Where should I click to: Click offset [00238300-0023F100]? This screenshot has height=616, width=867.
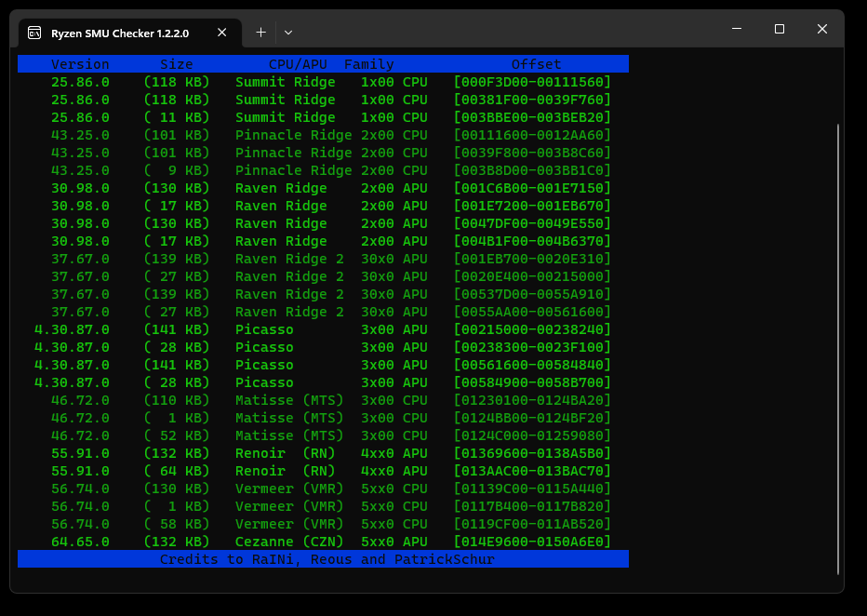click(532, 347)
